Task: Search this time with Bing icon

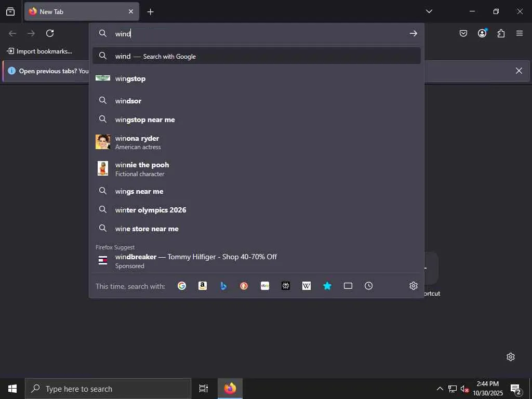Action: [x=223, y=286]
